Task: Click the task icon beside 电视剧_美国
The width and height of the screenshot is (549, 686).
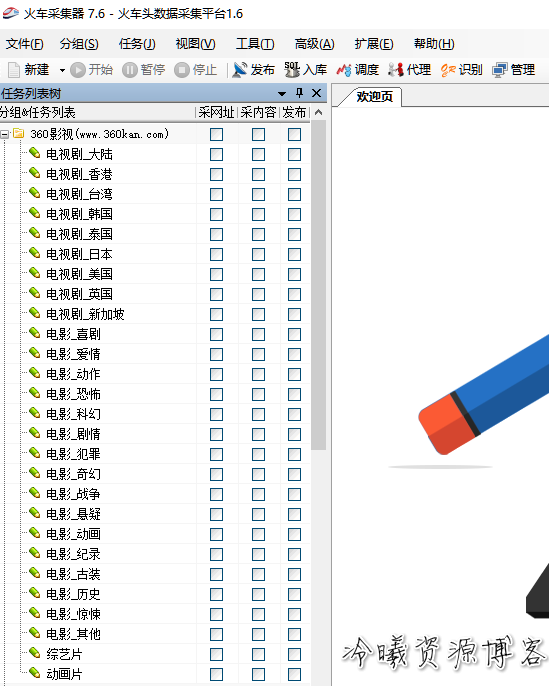Action: pos(35,273)
